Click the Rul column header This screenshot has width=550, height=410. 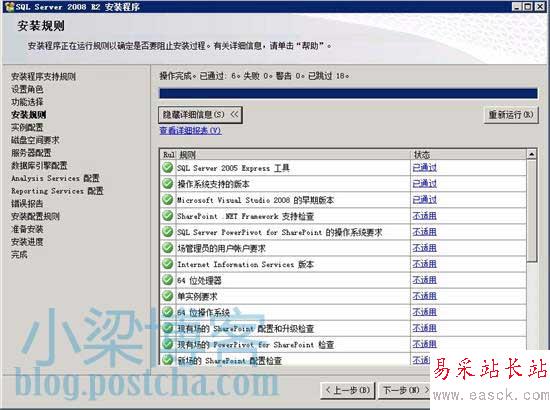[x=168, y=155]
